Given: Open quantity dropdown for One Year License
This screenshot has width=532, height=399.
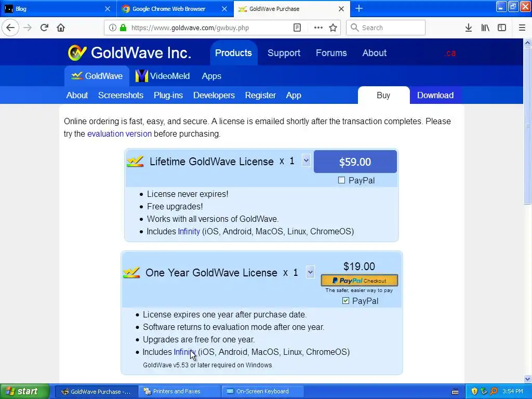Looking at the screenshot, I should click(x=310, y=272).
